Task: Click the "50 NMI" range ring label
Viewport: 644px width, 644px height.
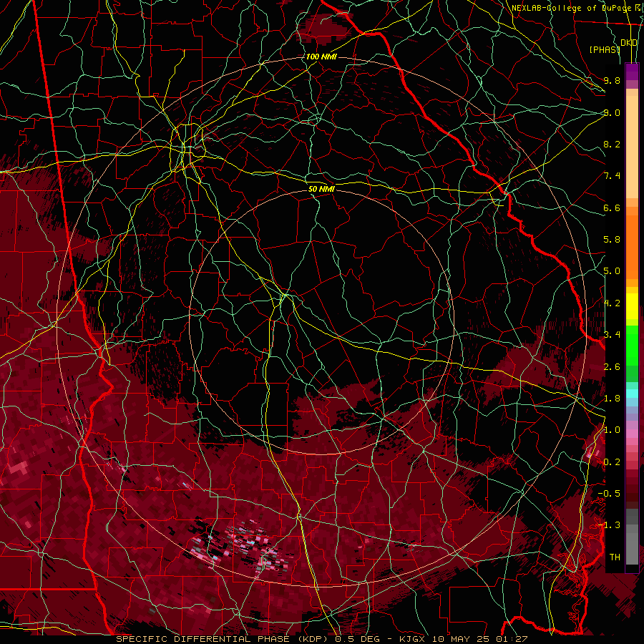Action: pyautogui.click(x=321, y=189)
